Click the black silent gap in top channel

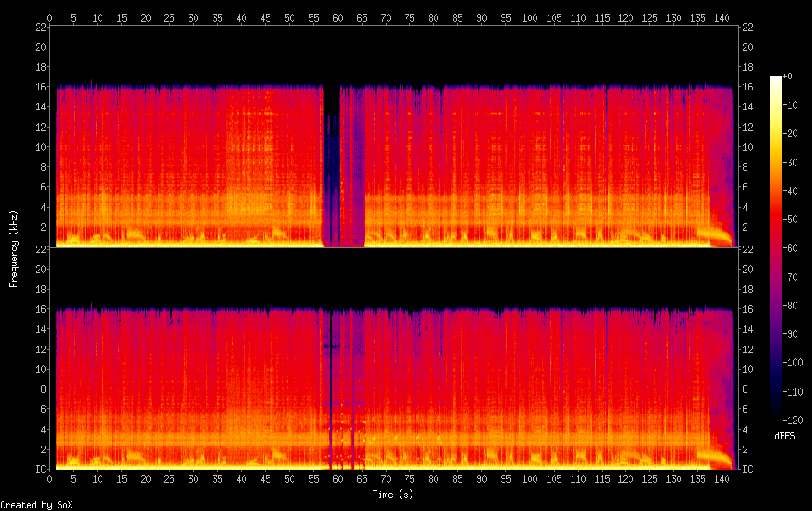331,172
